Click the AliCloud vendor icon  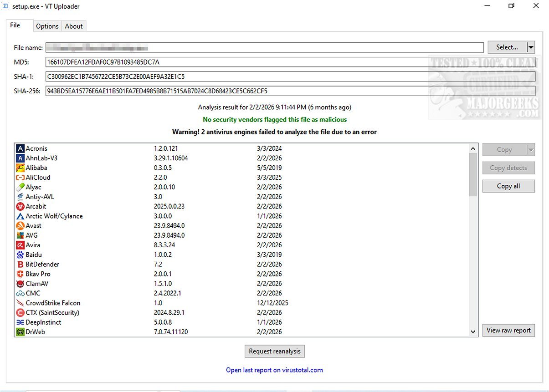click(20, 178)
